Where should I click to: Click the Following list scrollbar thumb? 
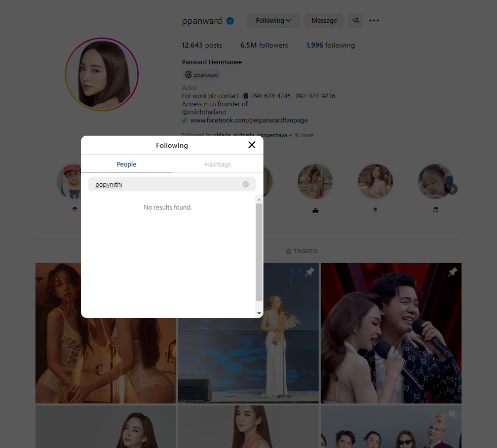tap(259, 252)
